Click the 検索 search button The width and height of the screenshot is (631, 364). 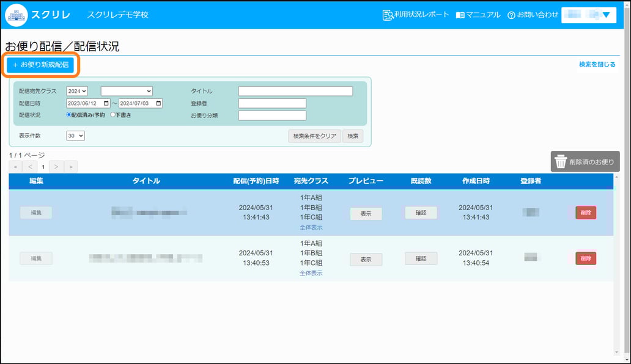(352, 136)
